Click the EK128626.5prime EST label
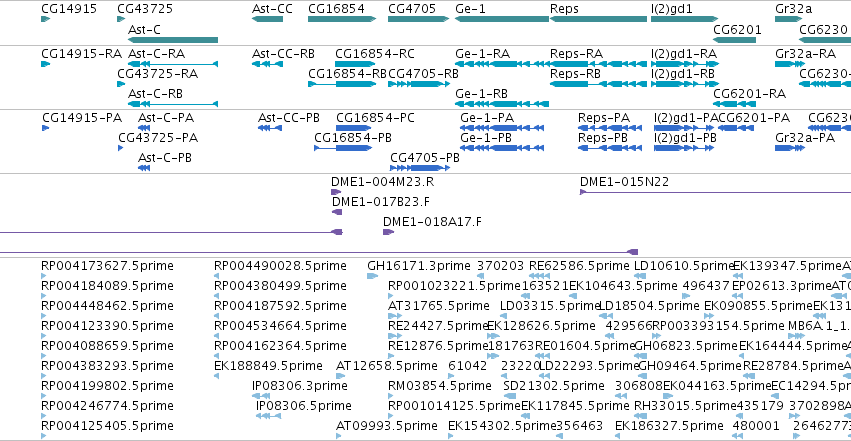 [x=541, y=326]
